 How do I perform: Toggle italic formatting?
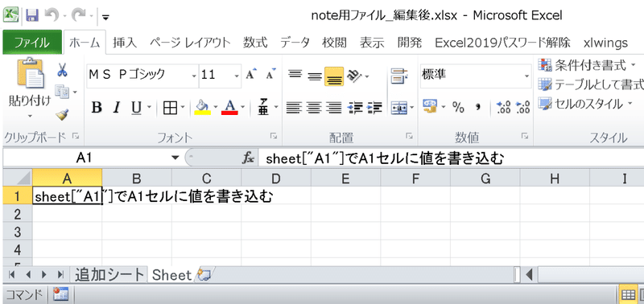click(x=117, y=108)
